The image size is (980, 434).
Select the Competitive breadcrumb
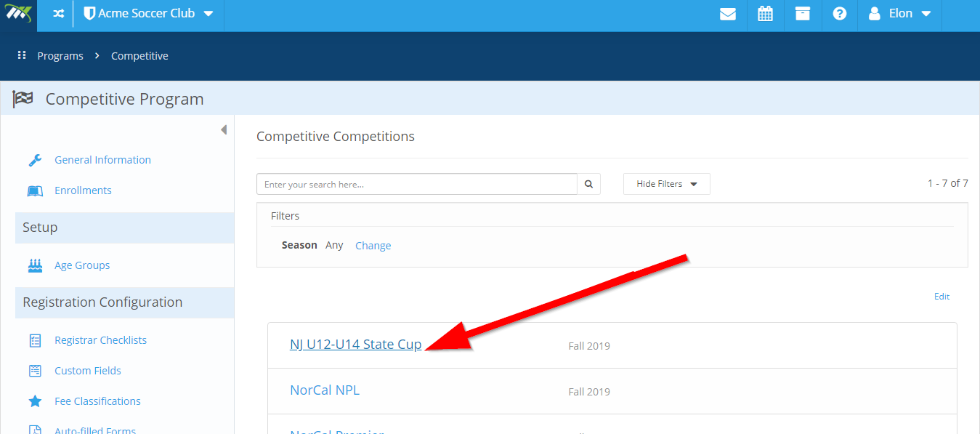click(x=139, y=56)
